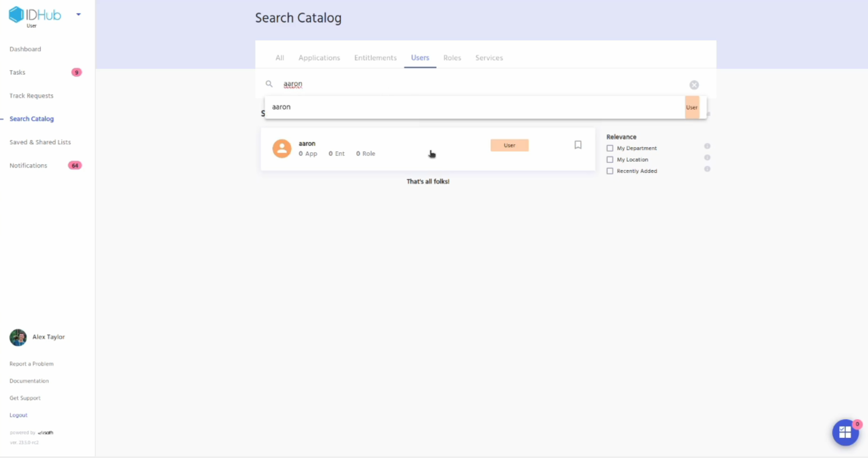The height and width of the screenshot is (458, 868).
Task: Open Track Requests in sidebar
Action: pyautogui.click(x=32, y=96)
